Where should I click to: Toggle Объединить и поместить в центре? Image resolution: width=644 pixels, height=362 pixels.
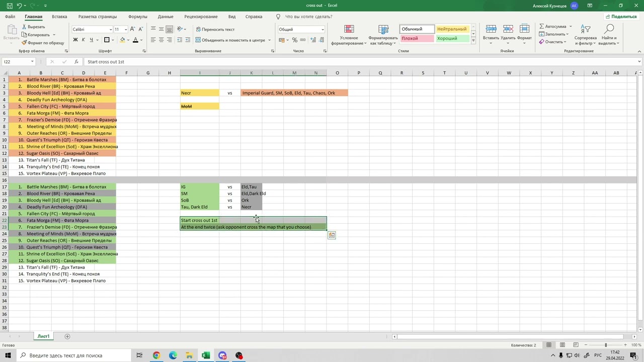coord(230,40)
